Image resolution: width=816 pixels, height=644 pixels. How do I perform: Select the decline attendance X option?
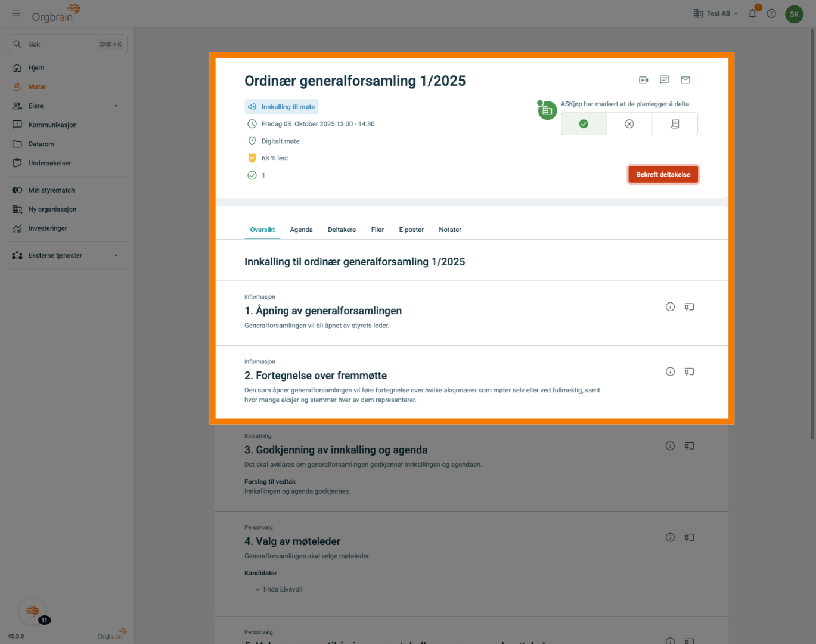coord(629,124)
